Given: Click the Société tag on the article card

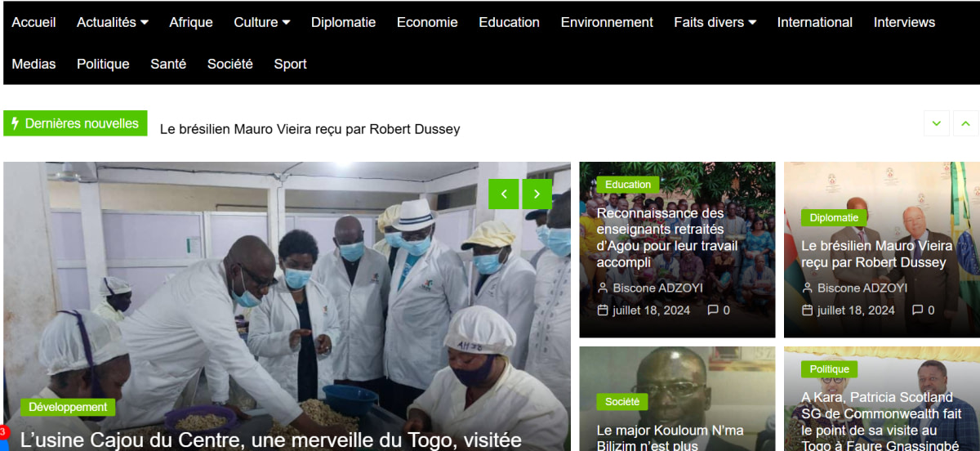Looking at the screenshot, I should 622,402.
